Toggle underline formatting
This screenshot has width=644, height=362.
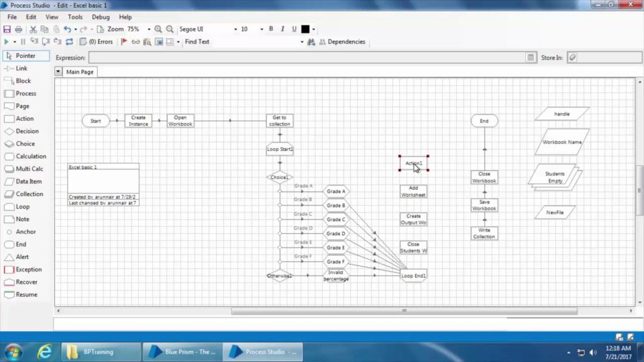(294, 29)
